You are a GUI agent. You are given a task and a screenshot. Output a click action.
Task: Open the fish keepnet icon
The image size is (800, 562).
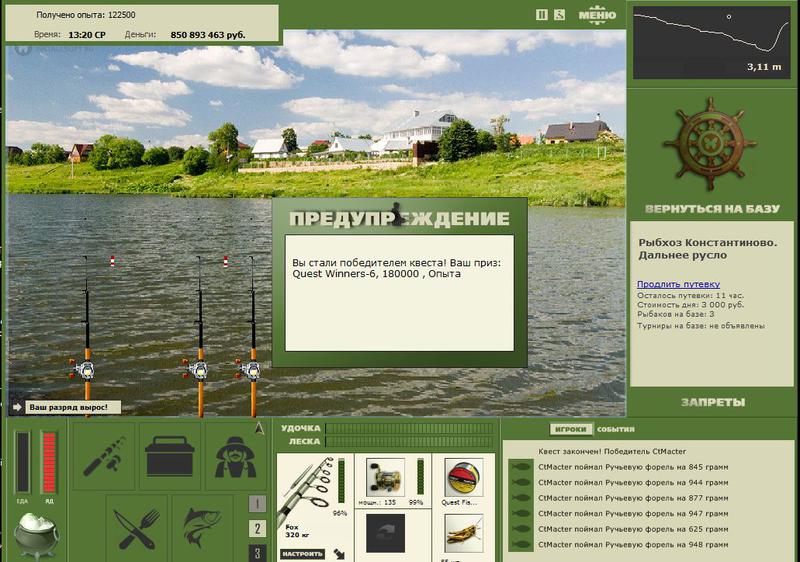pyautogui.click(x=203, y=528)
